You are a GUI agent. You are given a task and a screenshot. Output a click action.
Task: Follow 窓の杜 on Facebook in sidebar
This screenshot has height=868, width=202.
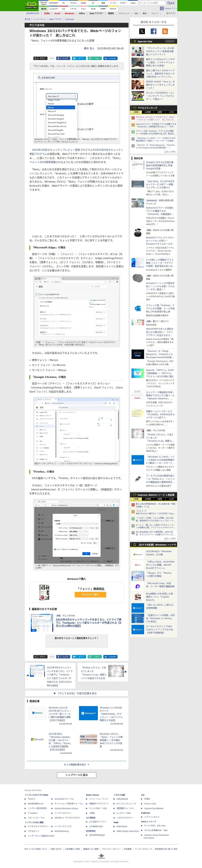point(153,31)
